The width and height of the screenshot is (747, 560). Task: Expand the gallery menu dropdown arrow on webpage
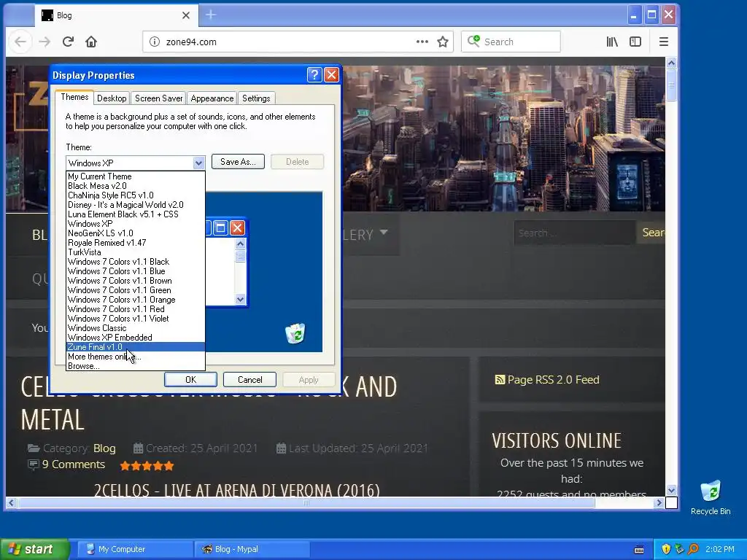[x=384, y=233]
